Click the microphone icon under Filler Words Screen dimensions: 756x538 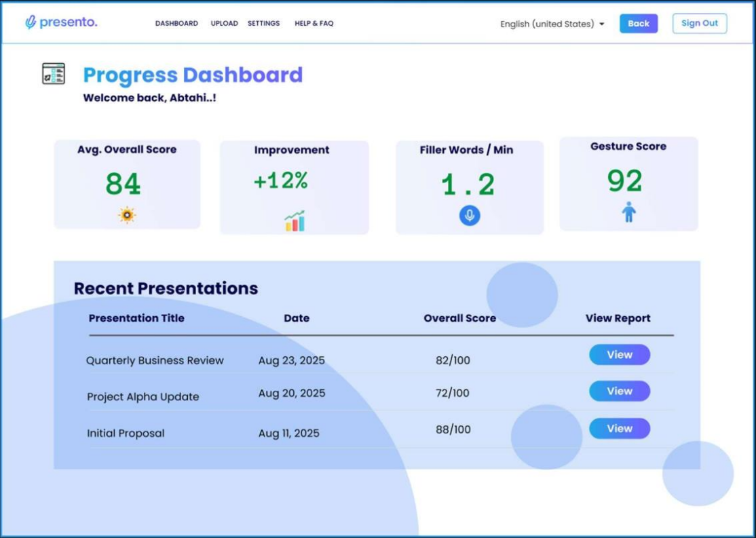click(470, 216)
